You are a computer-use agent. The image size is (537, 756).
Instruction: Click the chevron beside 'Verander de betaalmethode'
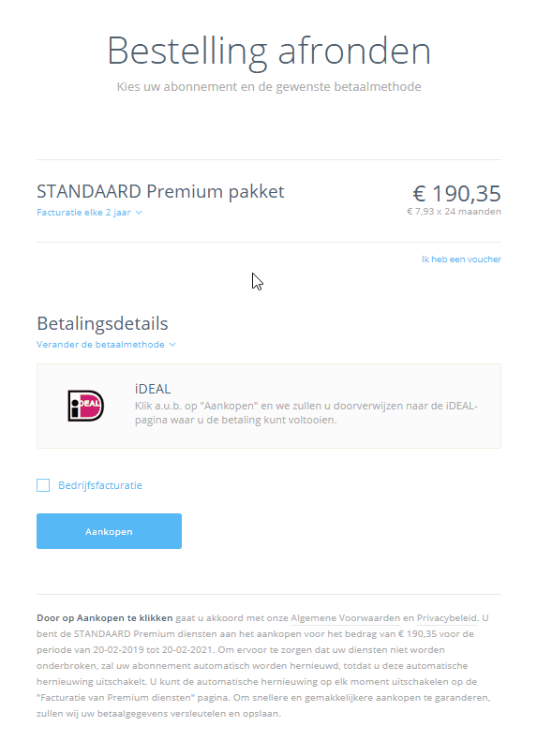[x=172, y=345]
